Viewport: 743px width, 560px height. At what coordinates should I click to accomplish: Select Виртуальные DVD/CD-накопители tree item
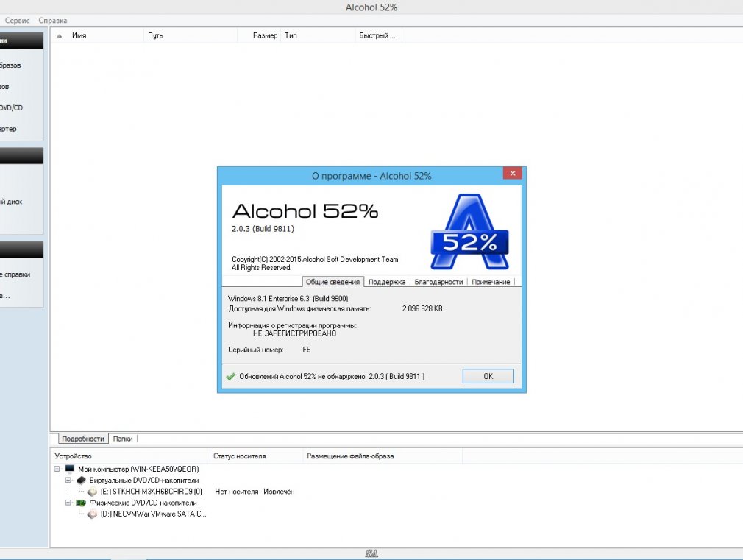click(144, 480)
